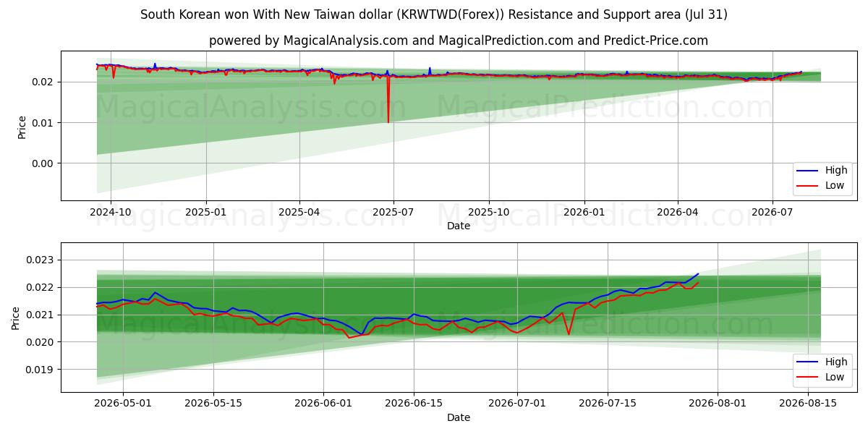Click the 2026-05-15 tick label on bottom x-axis

[x=213, y=404]
